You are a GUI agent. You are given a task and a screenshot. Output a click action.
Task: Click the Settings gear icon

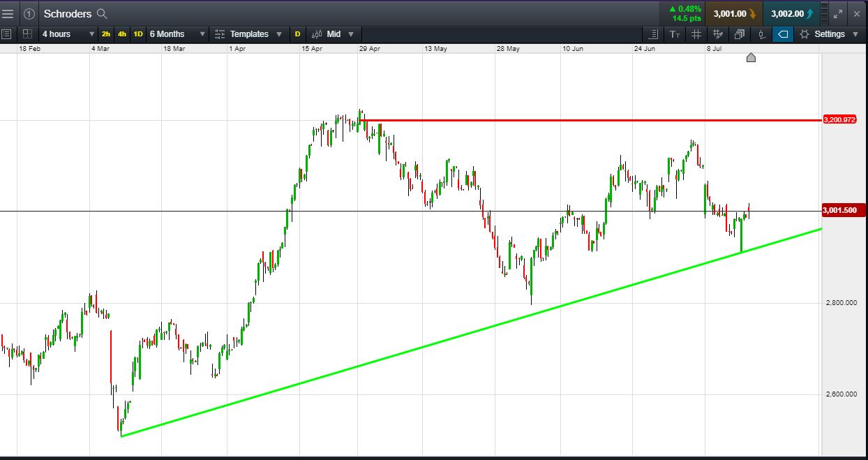click(805, 34)
